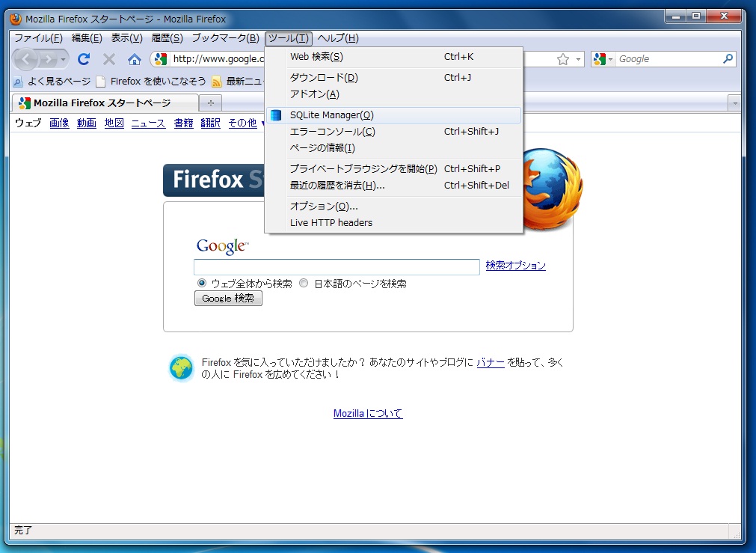Reload the page with the refresh icon
756x553 pixels.
[84, 59]
